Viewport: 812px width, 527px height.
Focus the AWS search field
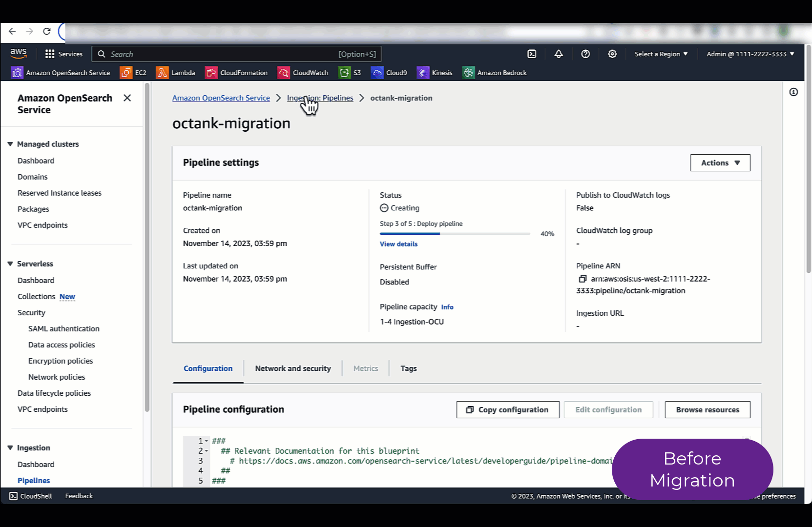(x=236, y=54)
